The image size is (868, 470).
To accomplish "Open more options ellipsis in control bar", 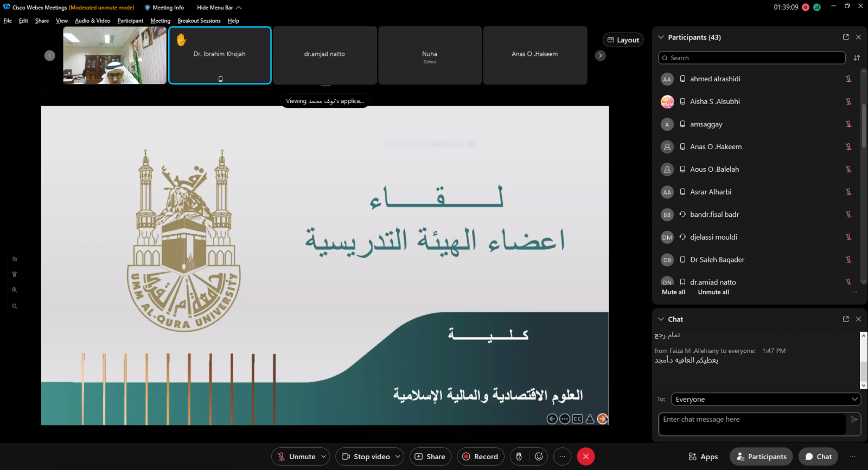I will [562, 456].
